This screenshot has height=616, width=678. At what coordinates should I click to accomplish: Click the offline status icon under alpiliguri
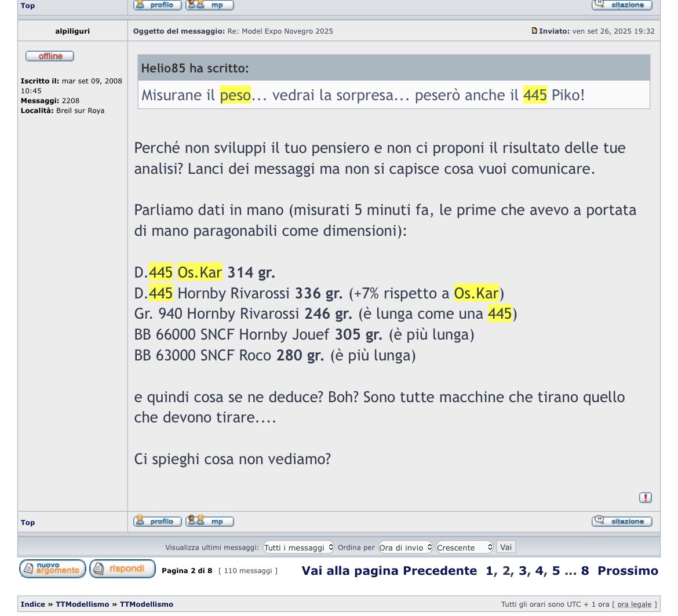click(50, 56)
